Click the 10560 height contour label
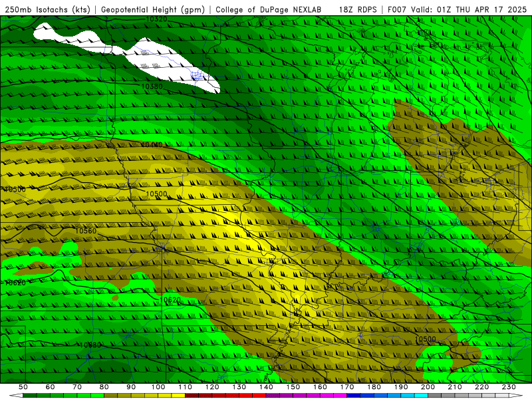The height and width of the screenshot is (399, 532). [86, 231]
